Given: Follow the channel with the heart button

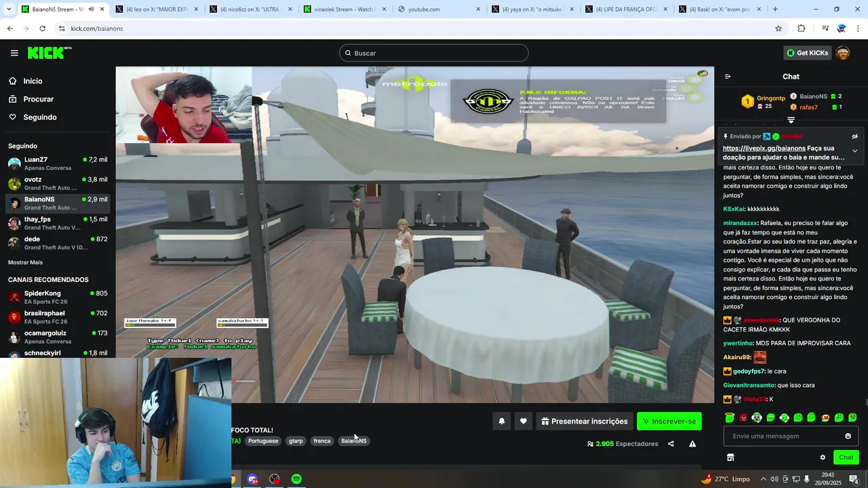Looking at the screenshot, I should coord(523,421).
